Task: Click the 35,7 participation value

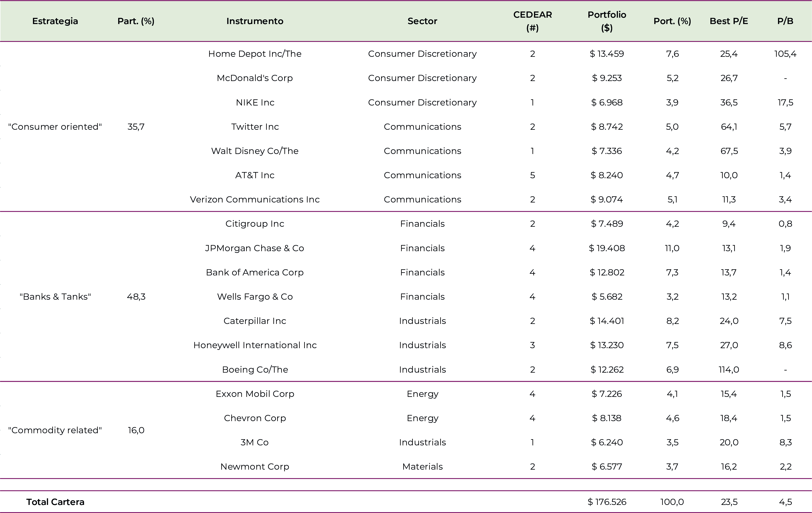Action: [x=136, y=127]
